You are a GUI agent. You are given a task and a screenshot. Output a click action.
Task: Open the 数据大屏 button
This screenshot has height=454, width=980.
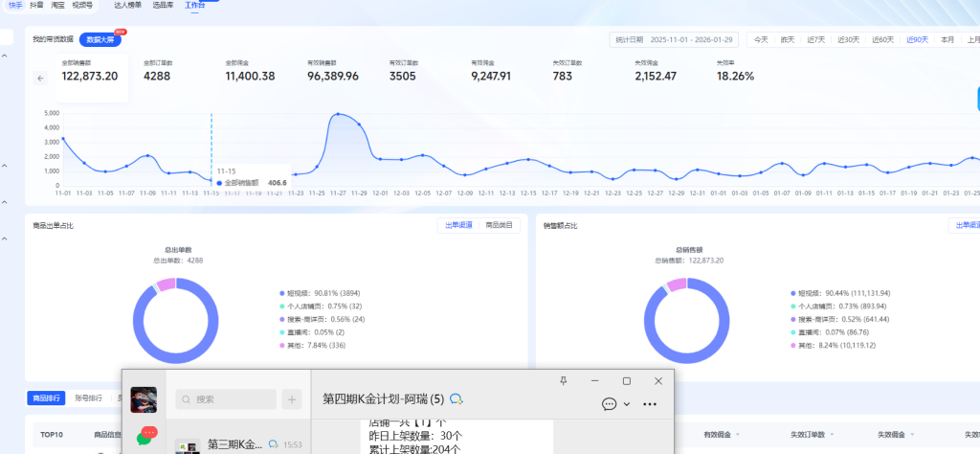(98, 39)
